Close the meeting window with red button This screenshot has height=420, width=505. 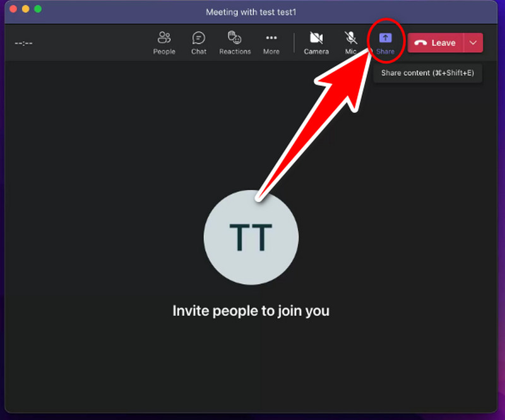tap(13, 9)
